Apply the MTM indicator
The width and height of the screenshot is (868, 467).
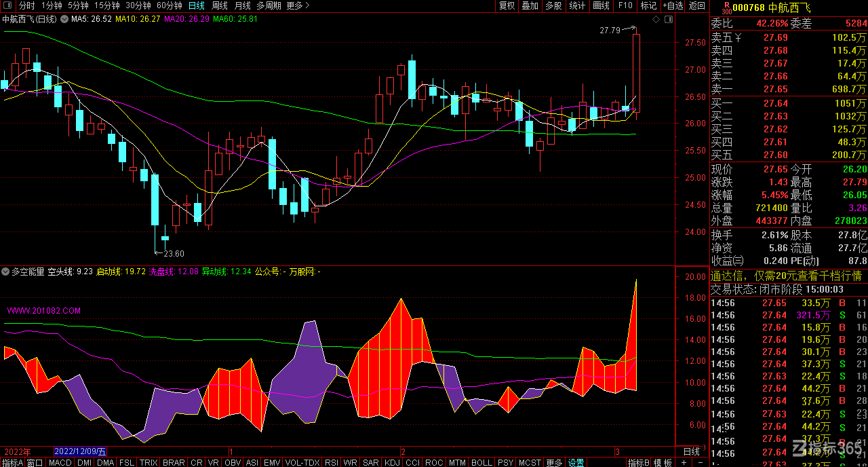[x=458, y=462]
